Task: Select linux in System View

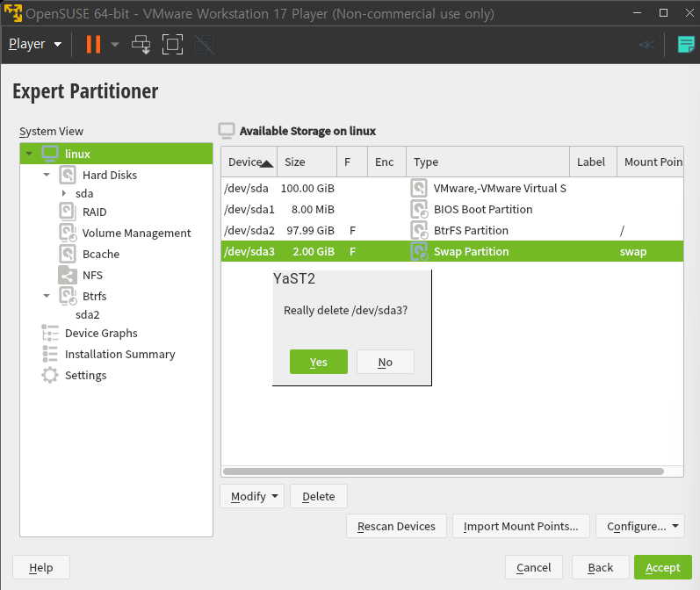Action: (117, 154)
